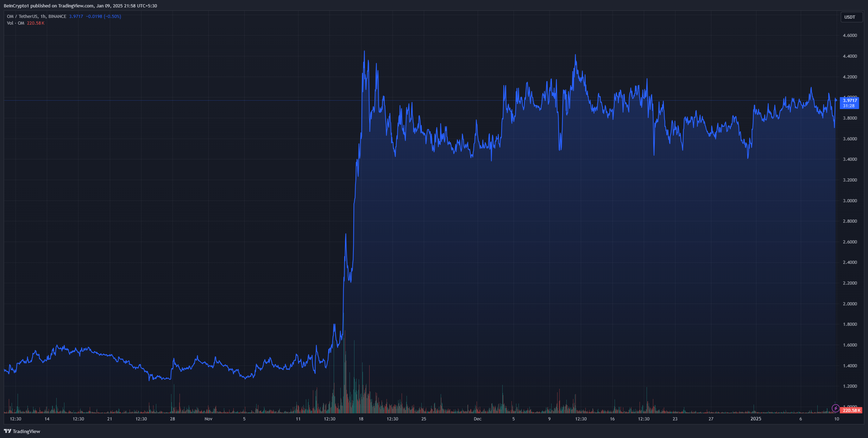Click the -0.0198 (-0.50%) change value

point(103,17)
